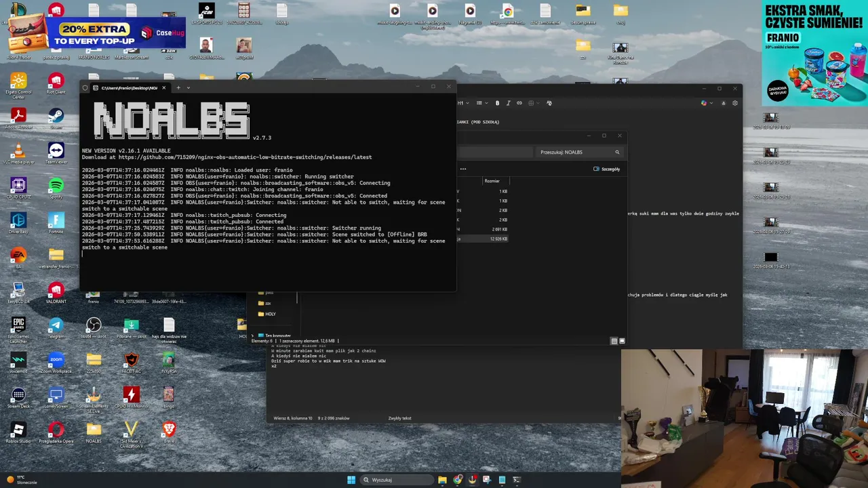Open Elgato Control Center desktop icon
This screenshot has height=488, width=868.
[x=18, y=85]
